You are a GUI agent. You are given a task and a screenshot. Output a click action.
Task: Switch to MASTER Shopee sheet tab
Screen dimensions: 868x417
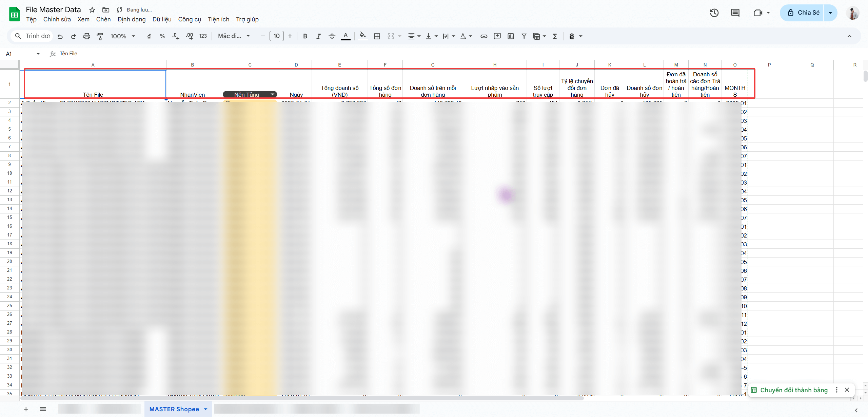174,409
